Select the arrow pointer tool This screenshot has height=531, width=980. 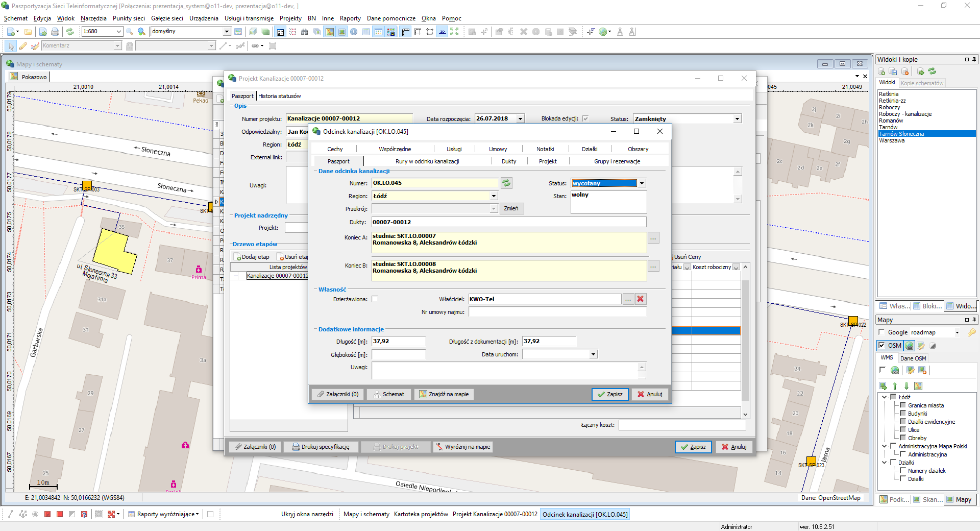pos(11,46)
